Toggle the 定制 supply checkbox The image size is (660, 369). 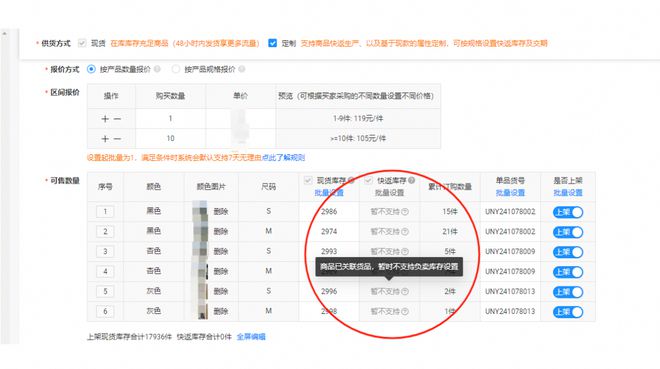pyautogui.click(x=273, y=43)
